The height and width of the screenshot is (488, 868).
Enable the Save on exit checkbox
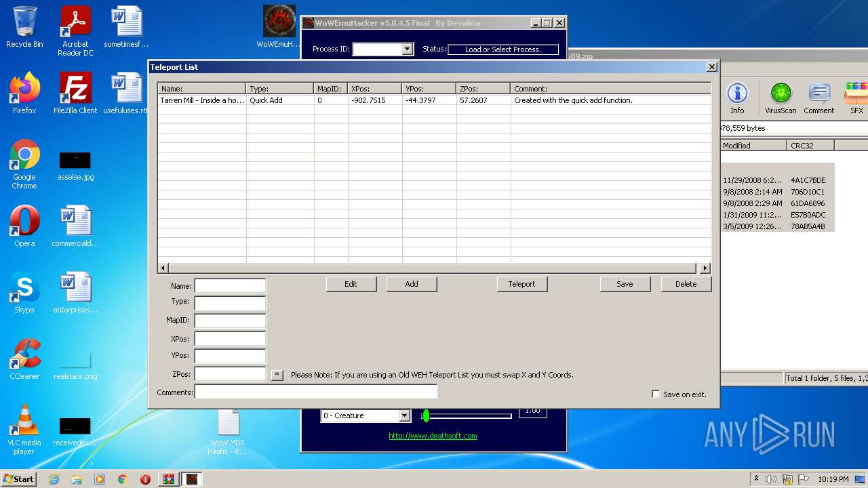point(656,394)
